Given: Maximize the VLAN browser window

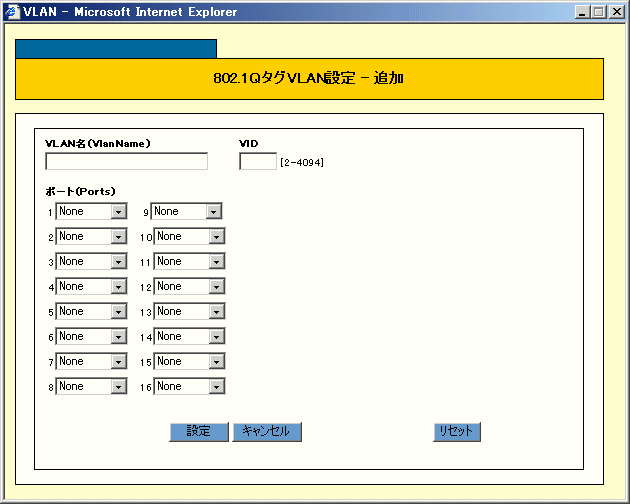Looking at the screenshot, I should coord(599,12).
